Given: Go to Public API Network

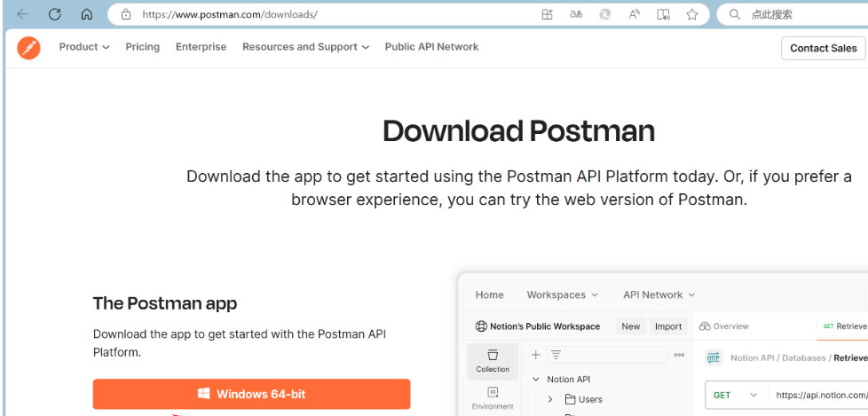Looking at the screenshot, I should pyautogui.click(x=431, y=47).
